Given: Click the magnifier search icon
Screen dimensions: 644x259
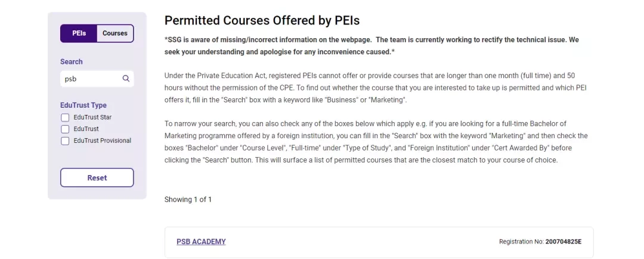Looking at the screenshot, I should pos(126,79).
